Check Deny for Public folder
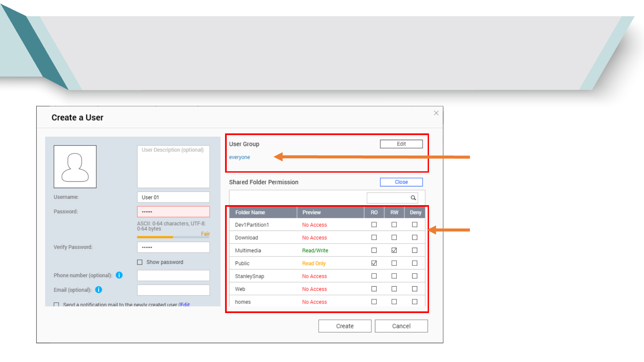Screen dimensions: 644x362 coord(415,263)
